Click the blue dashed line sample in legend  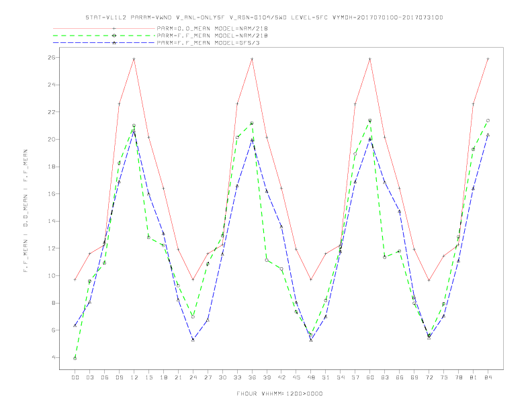pos(104,43)
